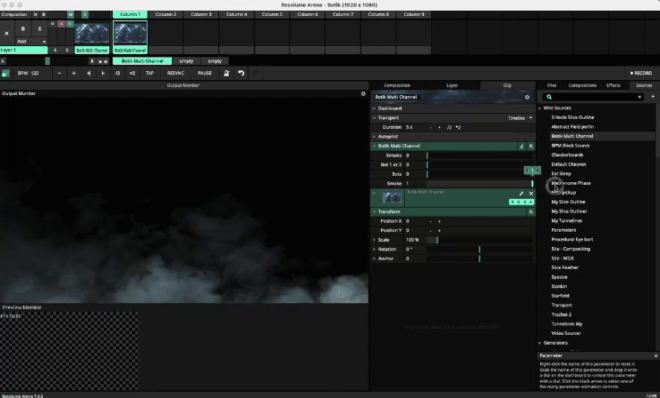This screenshot has width=660, height=398.
Task: Open the Add blend mode dropdown on Layer 1
Action: (x=32, y=41)
